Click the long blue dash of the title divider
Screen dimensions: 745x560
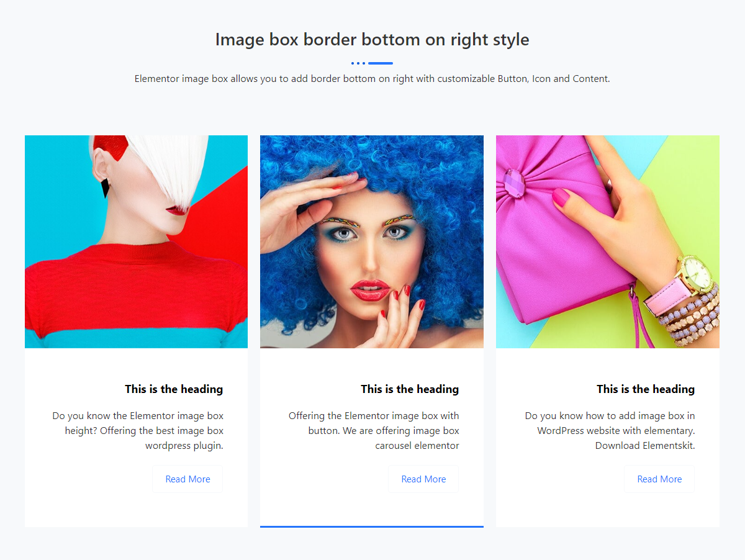click(x=381, y=63)
